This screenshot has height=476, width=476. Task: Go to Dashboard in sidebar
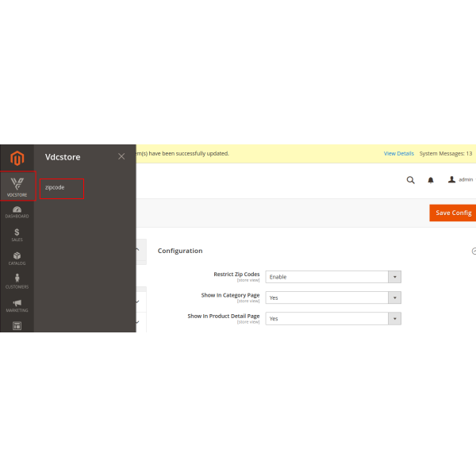(x=17, y=212)
